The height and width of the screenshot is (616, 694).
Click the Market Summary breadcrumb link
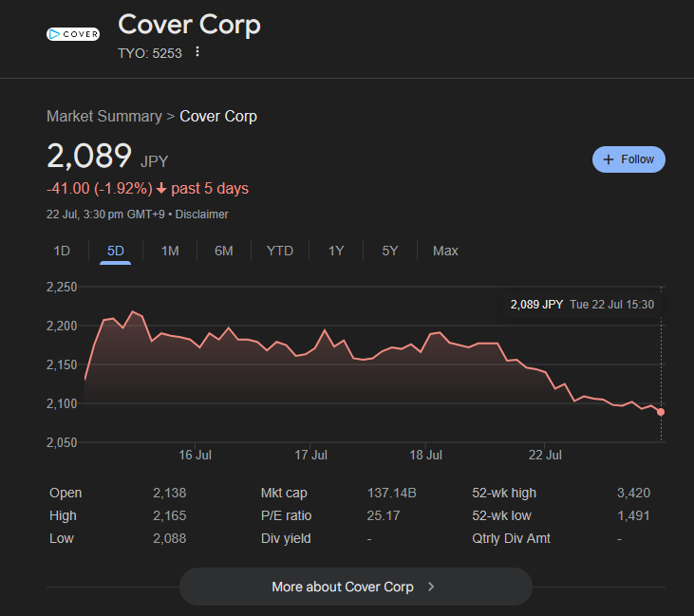click(x=104, y=117)
